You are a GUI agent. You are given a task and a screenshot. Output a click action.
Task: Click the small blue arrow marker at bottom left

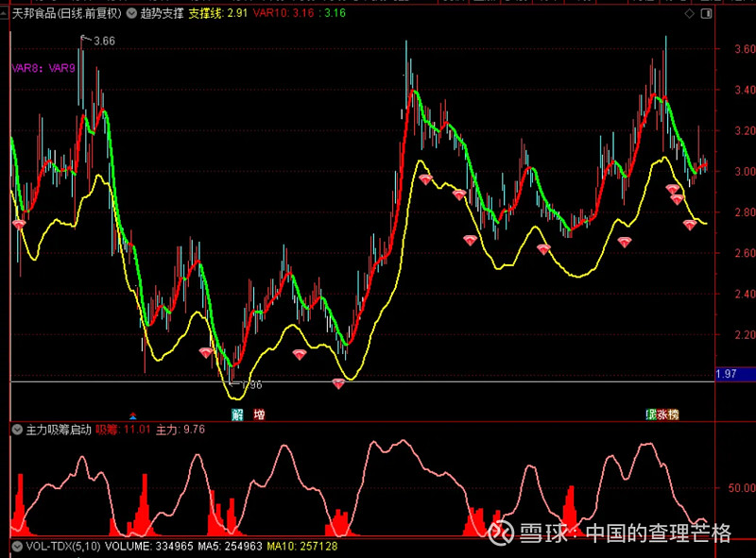coord(133,414)
